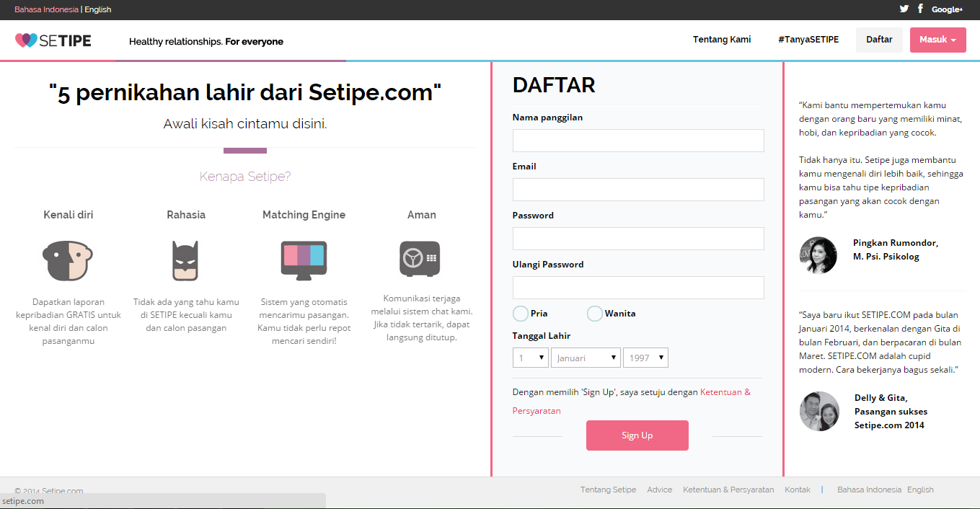Click the Google+ icon
Screen dimensions: 980x509
(947, 9)
